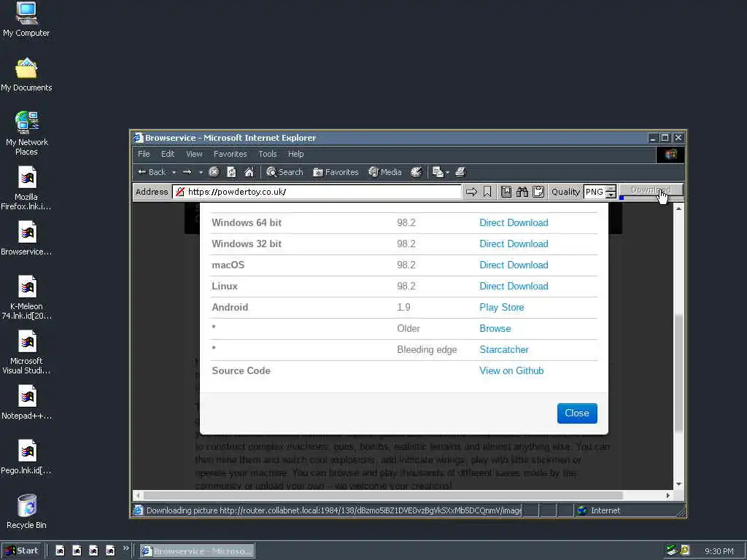
Task: Print the page with the Print icon
Action: pos(460,172)
